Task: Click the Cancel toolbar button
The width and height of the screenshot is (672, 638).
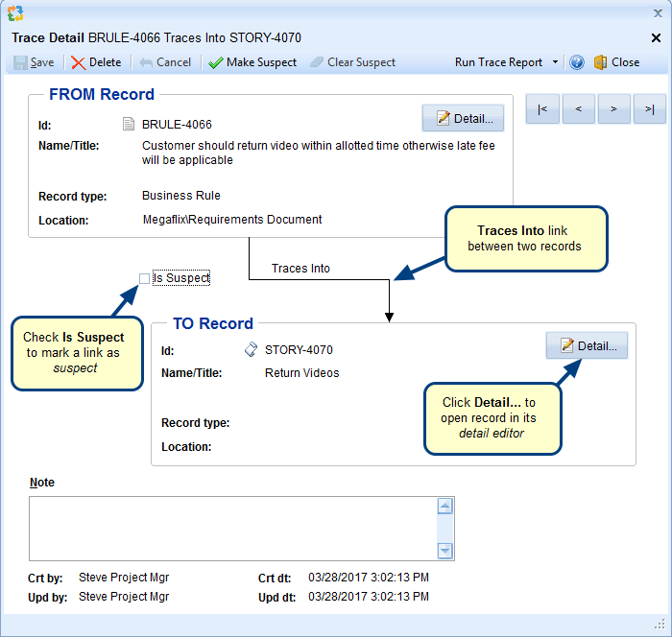Action: coord(165,62)
